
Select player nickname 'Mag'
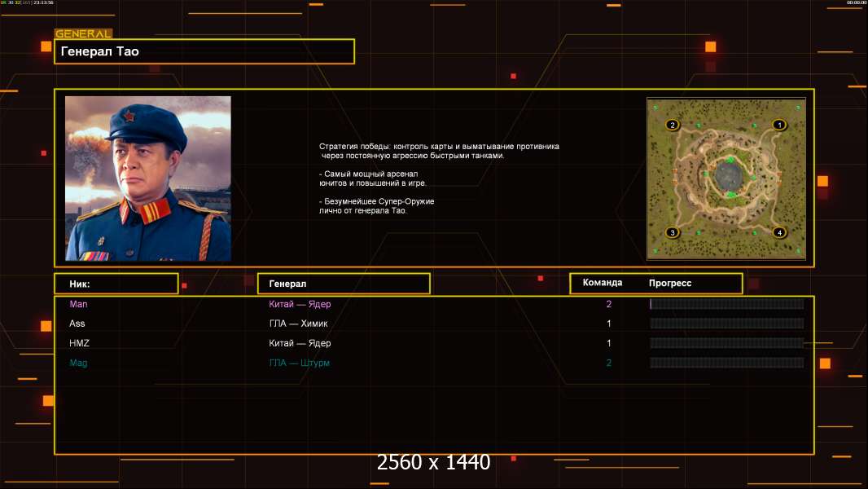pyautogui.click(x=79, y=363)
